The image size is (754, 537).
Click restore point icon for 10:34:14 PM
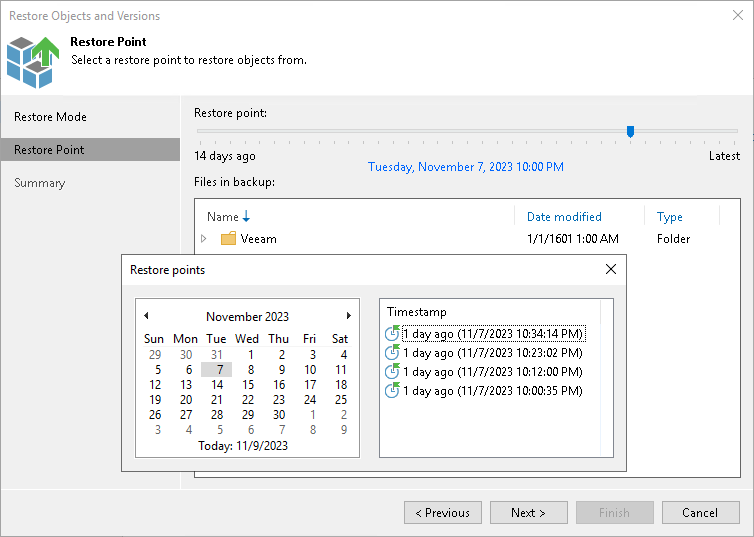click(392, 333)
